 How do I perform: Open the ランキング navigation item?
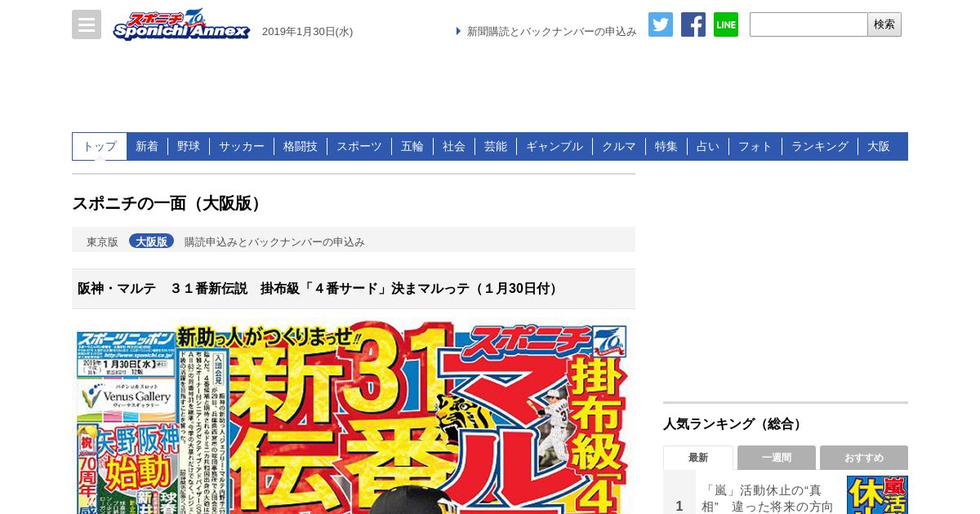(820, 146)
